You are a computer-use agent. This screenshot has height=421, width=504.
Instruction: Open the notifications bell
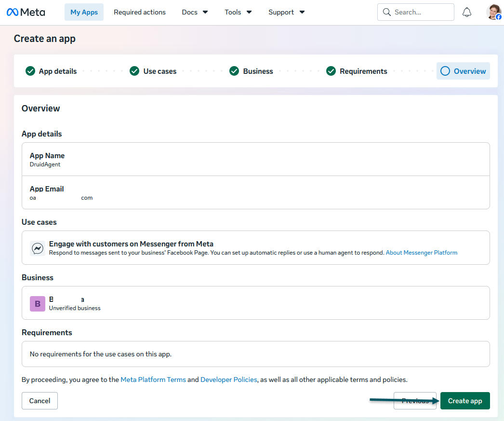click(x=467, y=12)
